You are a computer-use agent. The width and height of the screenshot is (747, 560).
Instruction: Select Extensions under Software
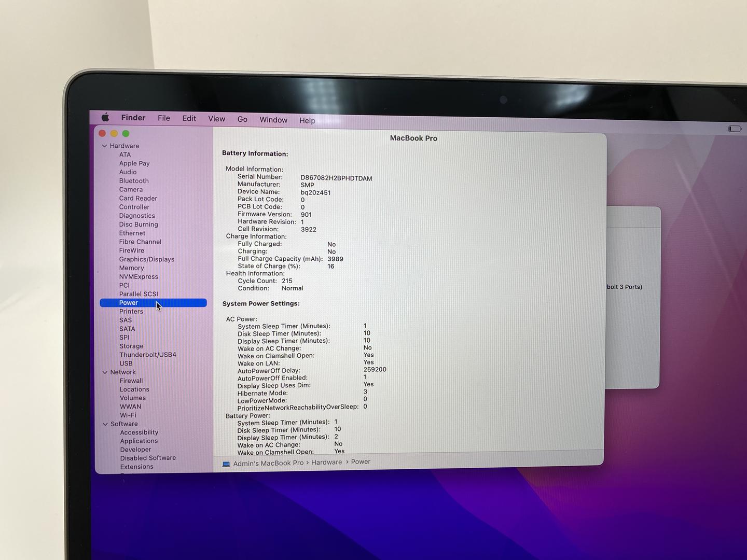[136, 467]
